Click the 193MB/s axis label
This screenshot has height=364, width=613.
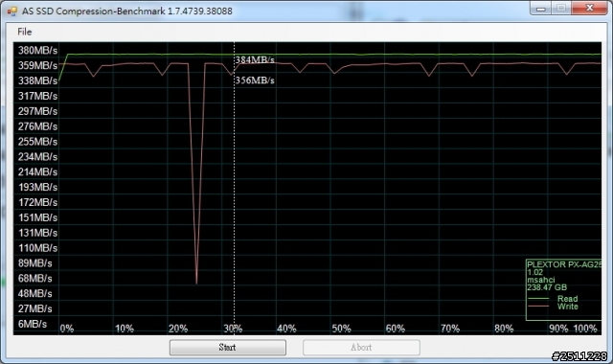37,188
